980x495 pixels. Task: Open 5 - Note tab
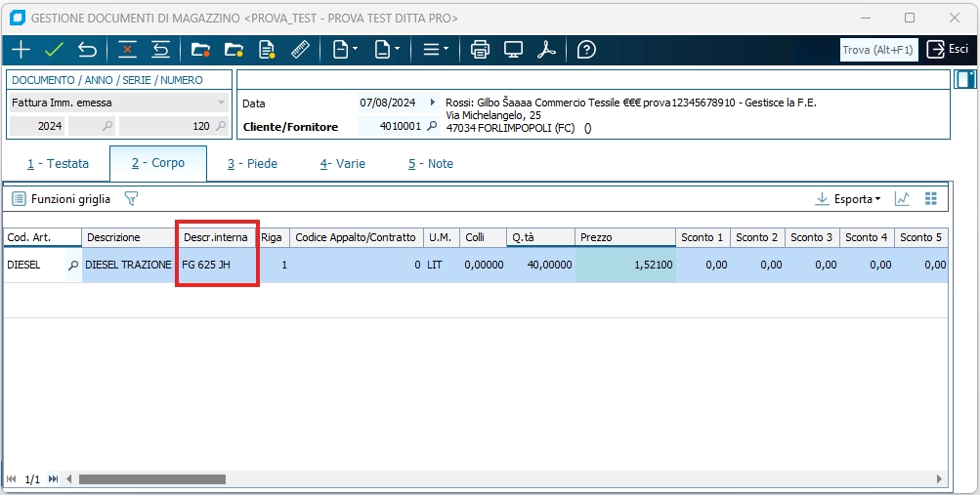pos(431,164)
